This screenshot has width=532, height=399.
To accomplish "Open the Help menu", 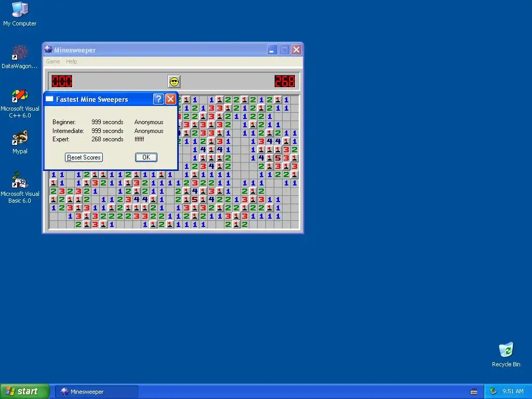I will 71,61.
